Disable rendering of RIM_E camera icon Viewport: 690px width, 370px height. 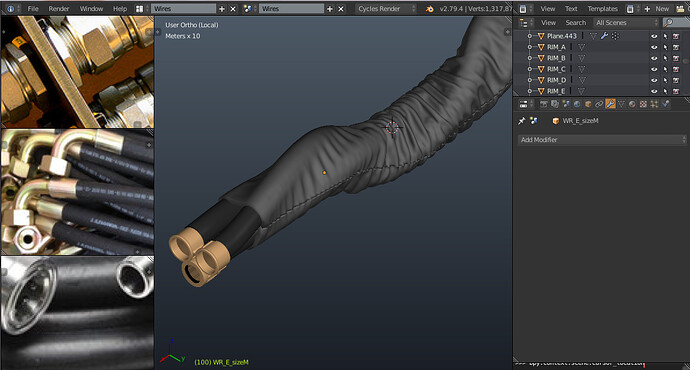tap(676, 91)
